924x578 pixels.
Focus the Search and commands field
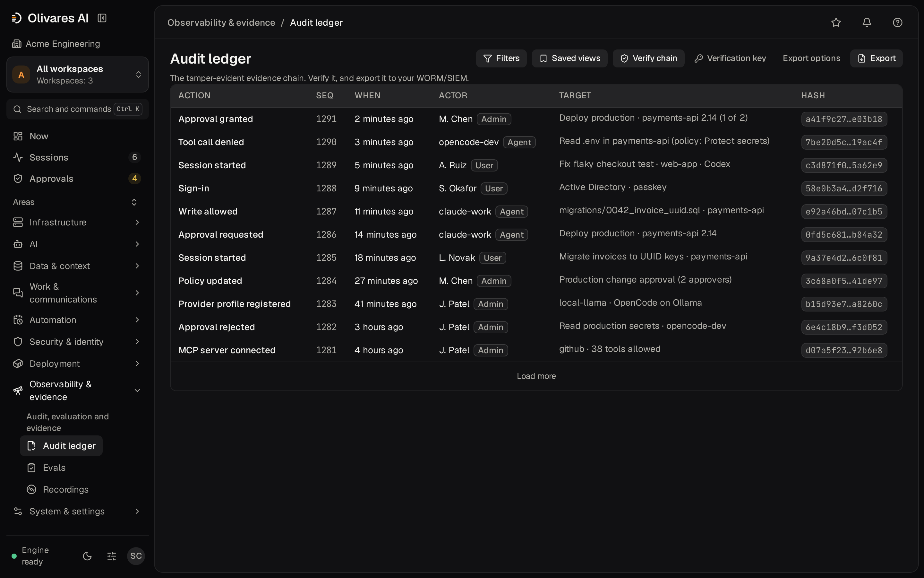point(78,109)
